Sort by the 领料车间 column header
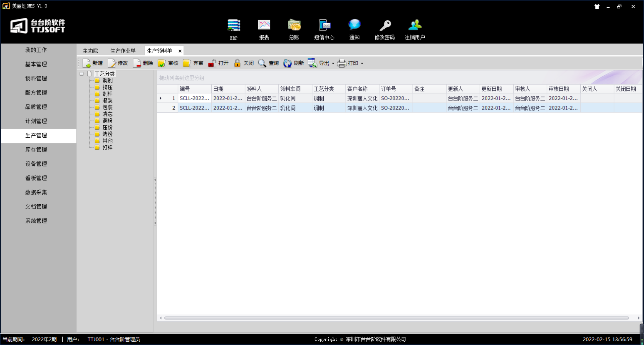644x345 pixels. (291, 89)
